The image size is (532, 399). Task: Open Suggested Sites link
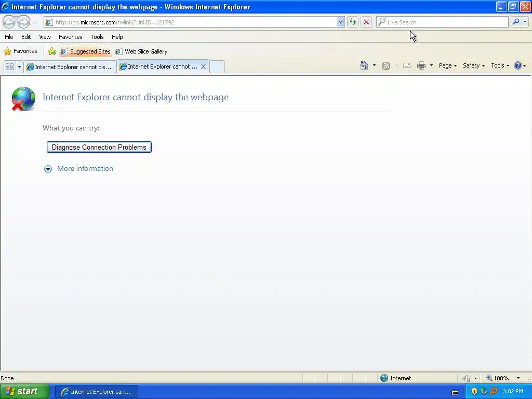(86, 51)
